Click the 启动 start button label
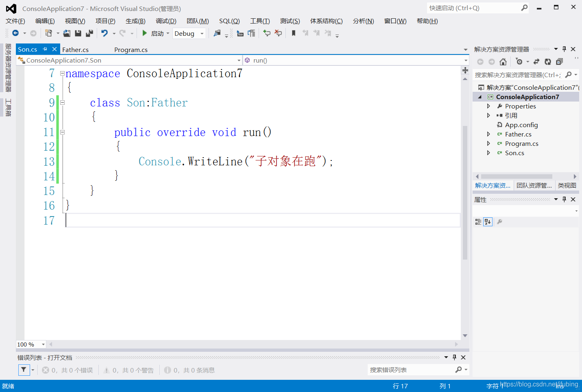Screen dimensions: 582x392 coord(157,33)
